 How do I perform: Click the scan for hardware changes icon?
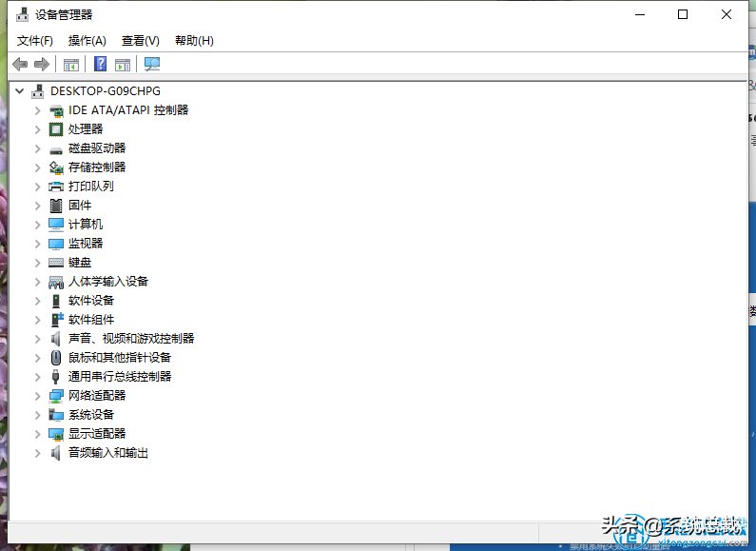(x=152, y=64)
